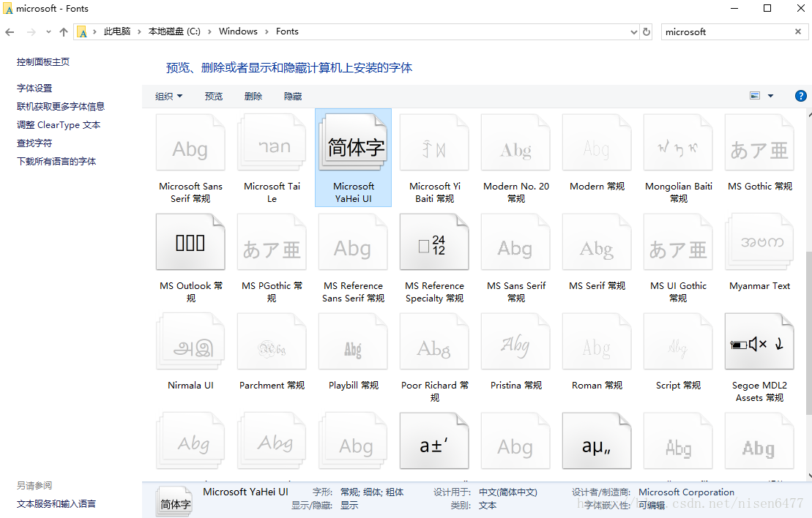Select the MS Serif font icon

point(597,242)
